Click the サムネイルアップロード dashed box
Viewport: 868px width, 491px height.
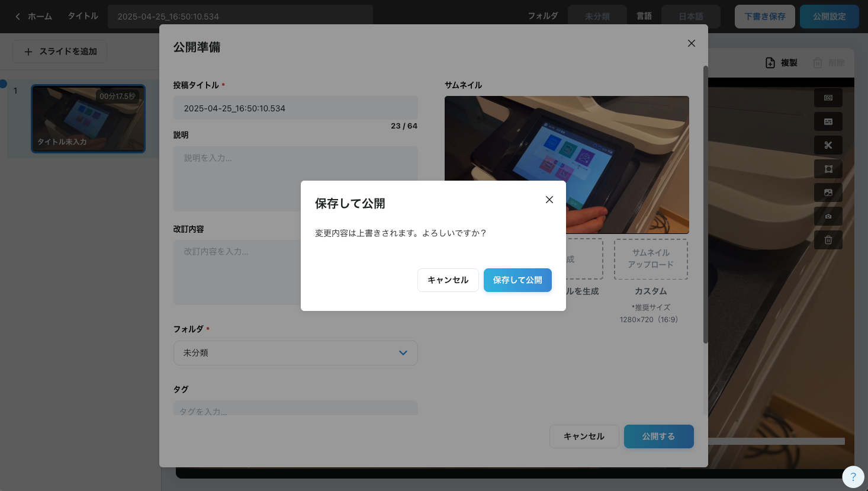click(x=651, y=259)
